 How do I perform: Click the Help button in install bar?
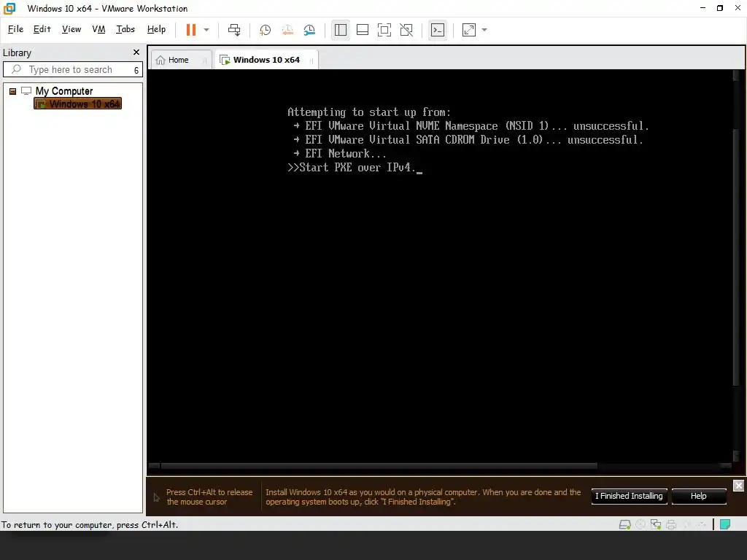(698, 496)
